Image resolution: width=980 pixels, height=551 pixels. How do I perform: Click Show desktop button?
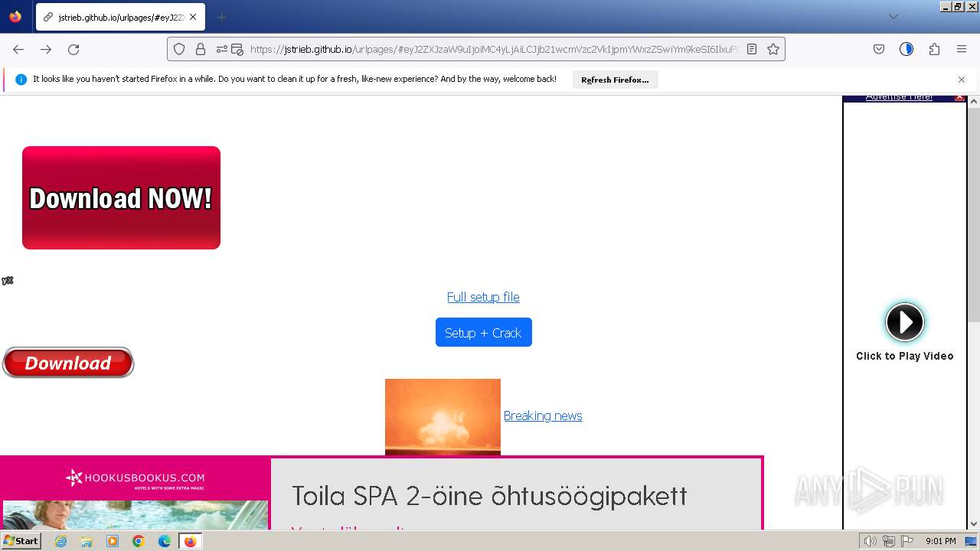pos(971,541)
